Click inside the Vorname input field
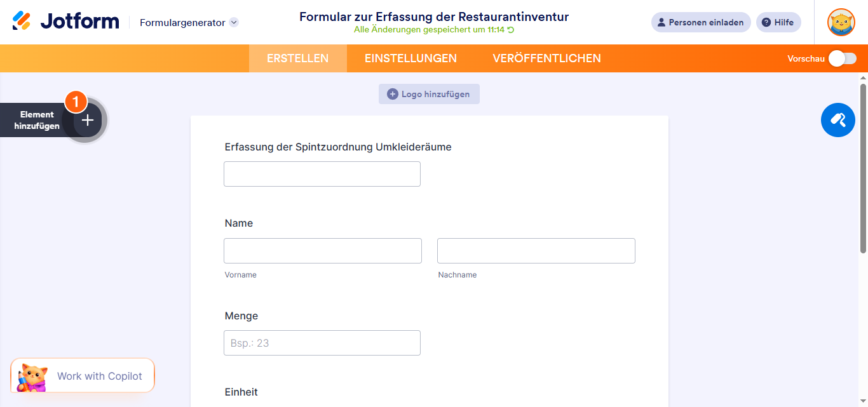Image resolution: width=868 pixels, height=407 pixels. (322, 250)
